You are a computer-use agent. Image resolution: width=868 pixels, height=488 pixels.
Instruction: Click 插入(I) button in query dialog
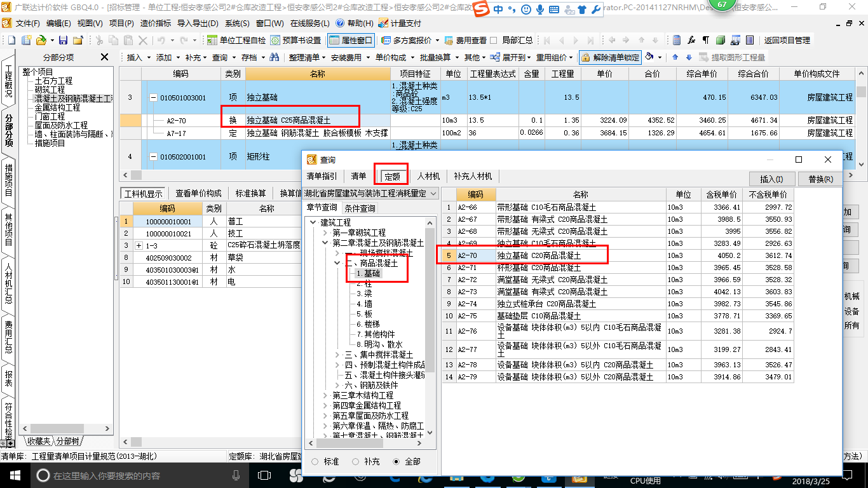click(771, 179)
